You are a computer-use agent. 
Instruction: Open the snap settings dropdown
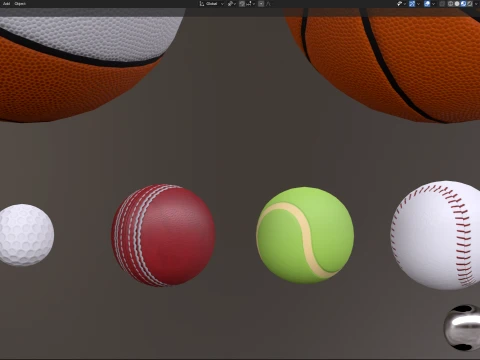pos(250,4)
